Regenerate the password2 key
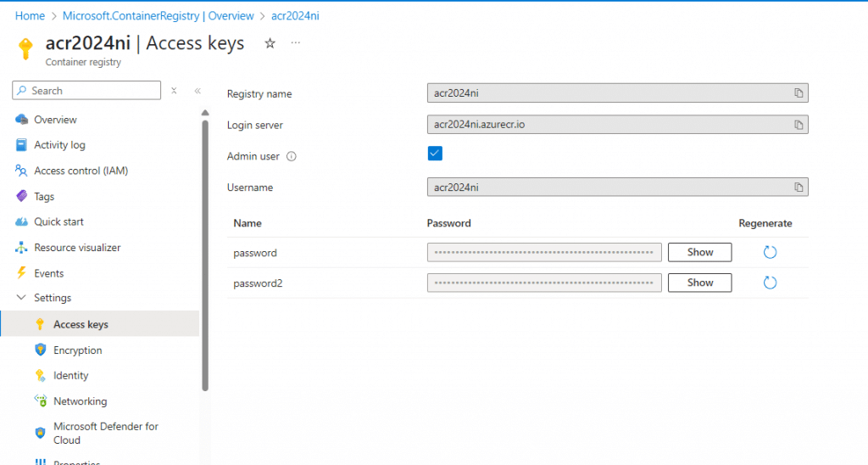 [770, 283]
